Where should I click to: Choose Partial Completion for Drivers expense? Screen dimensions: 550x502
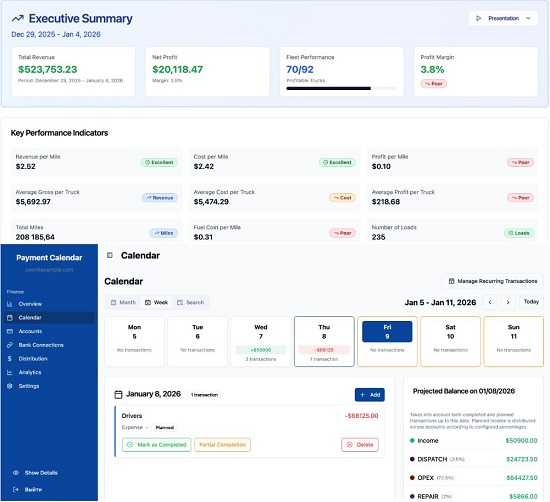[x=222, y=444]
